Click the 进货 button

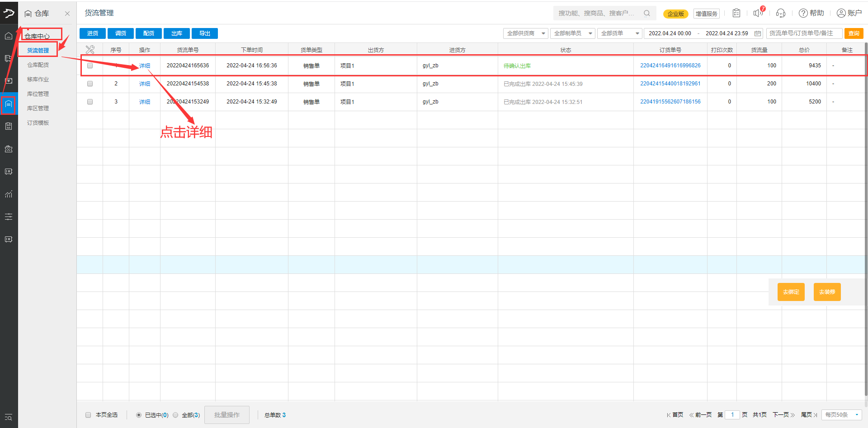(93, 33)
